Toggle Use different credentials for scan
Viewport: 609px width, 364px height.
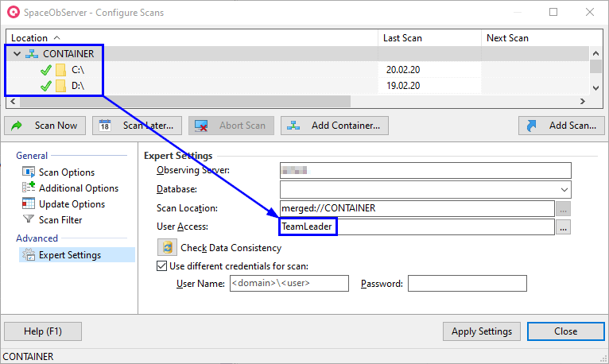pyautogui.click(x=162, y=266)
